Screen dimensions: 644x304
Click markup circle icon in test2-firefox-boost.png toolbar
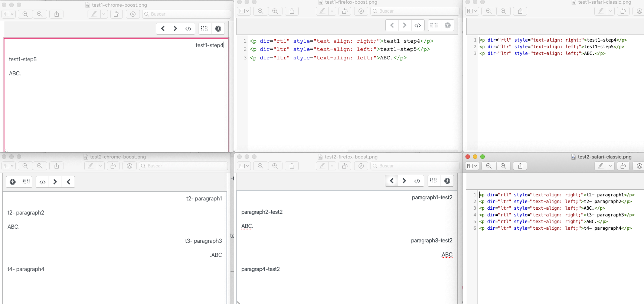(361, 166)
